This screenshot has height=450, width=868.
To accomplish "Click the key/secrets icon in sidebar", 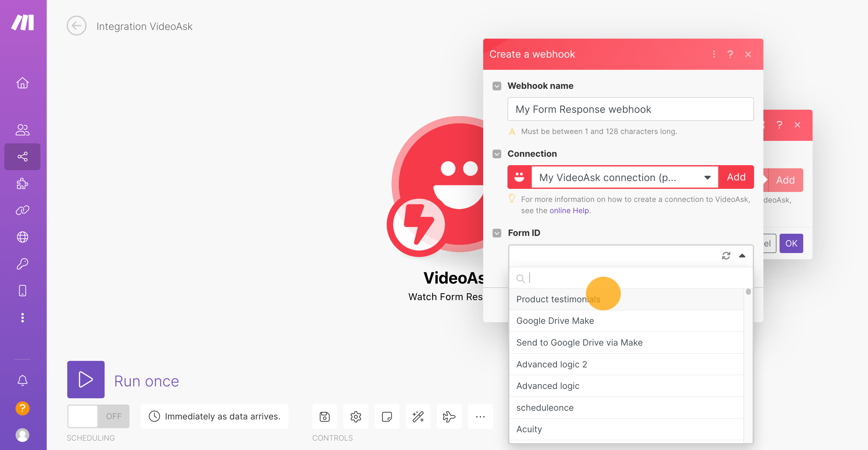I will click(x=22, y=263).
